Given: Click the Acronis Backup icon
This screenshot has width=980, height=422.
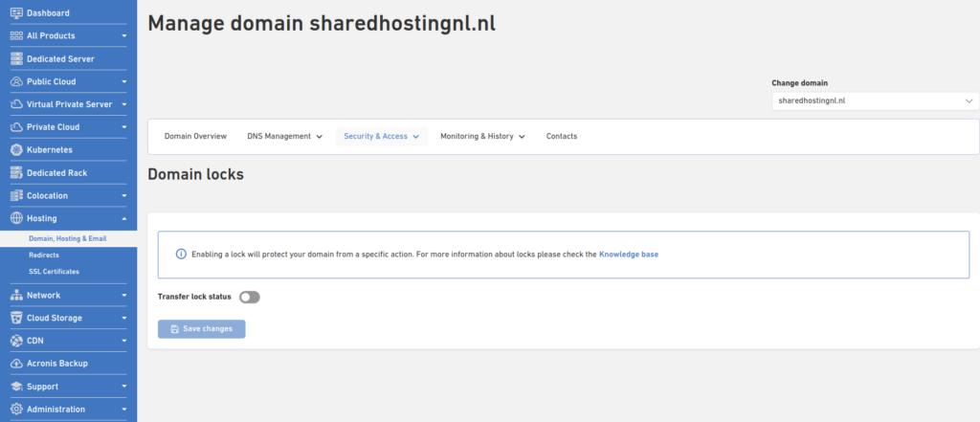Looking at the screenshot, I should (x=16, y=364).
